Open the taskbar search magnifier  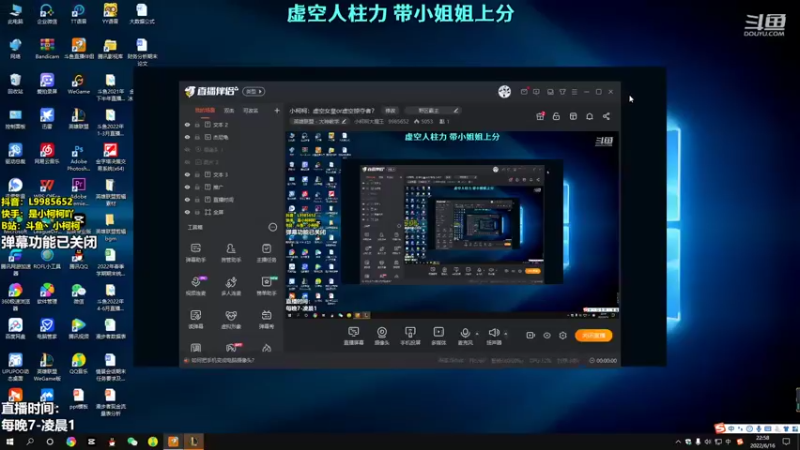(x=30, y=442)
